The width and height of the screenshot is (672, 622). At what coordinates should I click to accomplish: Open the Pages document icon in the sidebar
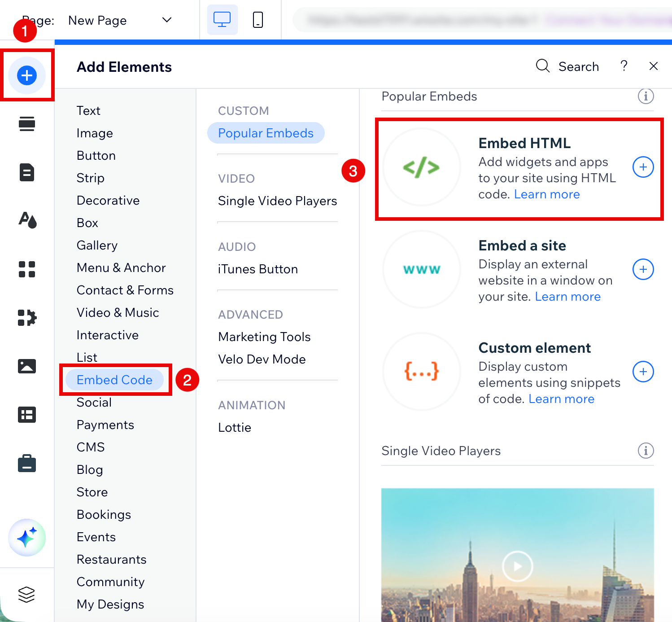point(27,172)
